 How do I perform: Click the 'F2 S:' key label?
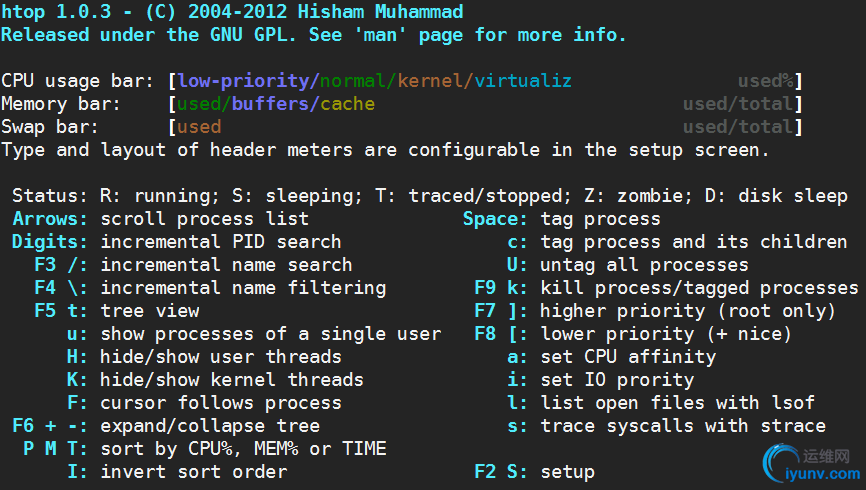[501, 472]
